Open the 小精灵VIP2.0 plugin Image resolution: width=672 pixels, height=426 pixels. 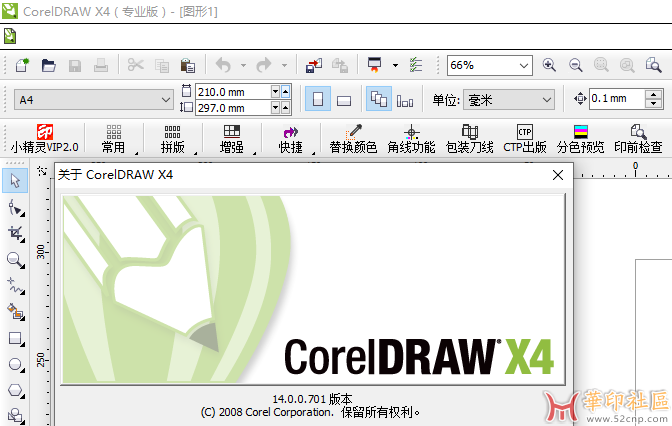(45, 138)
